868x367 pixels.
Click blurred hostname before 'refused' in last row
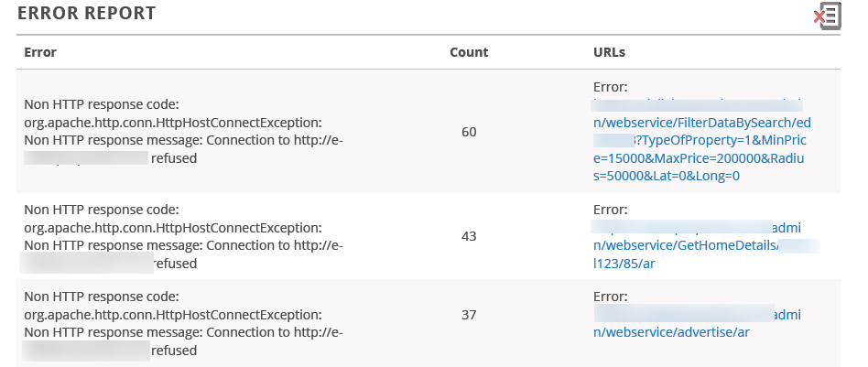[86, 351]
